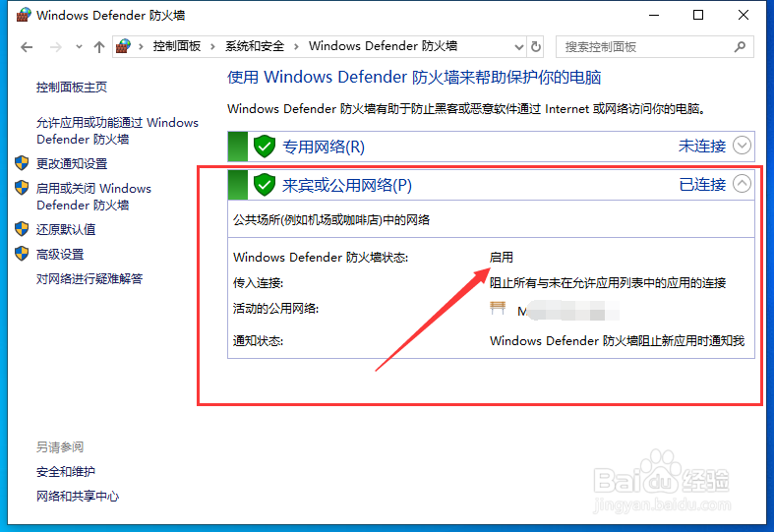Image resolution: width=774 pixels, height=532 pixels.
Task: Open 允许应用或功能通过 Windows Defender 防火墙 link
Action: (x=117, y=131)
